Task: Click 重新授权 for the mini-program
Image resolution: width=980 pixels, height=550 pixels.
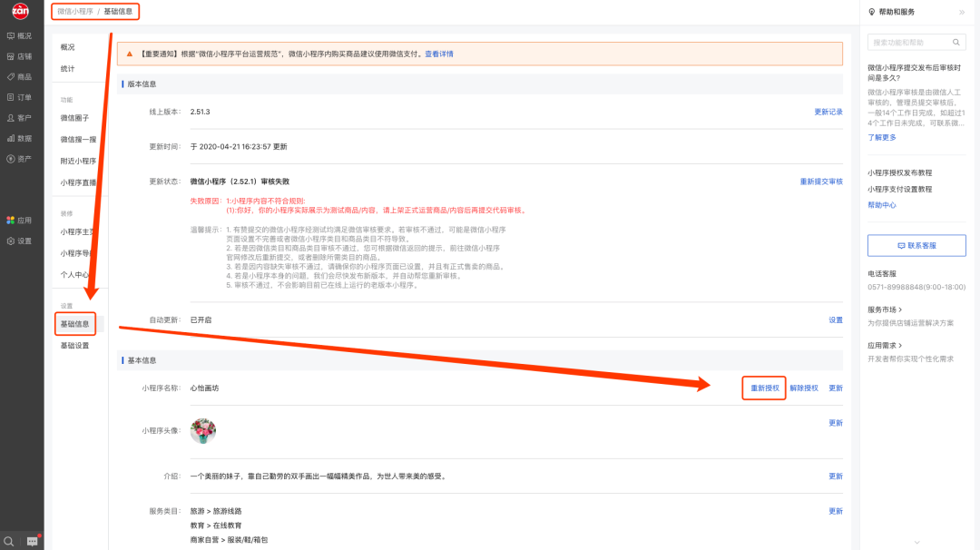Action: tap(764, 388)
